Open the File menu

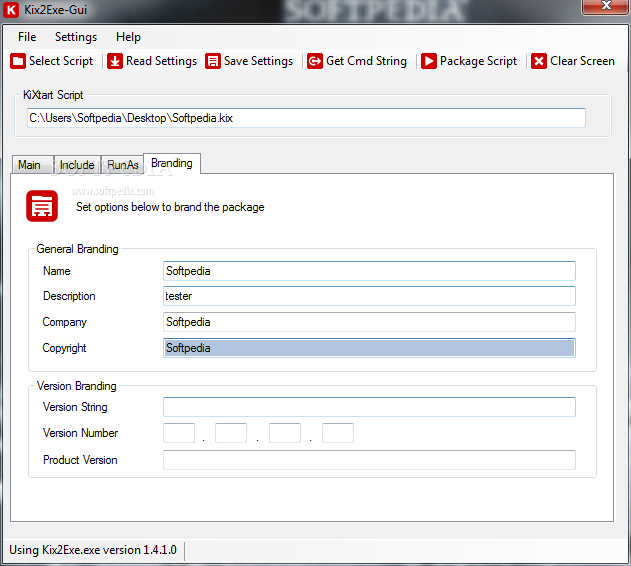[27, 37]
